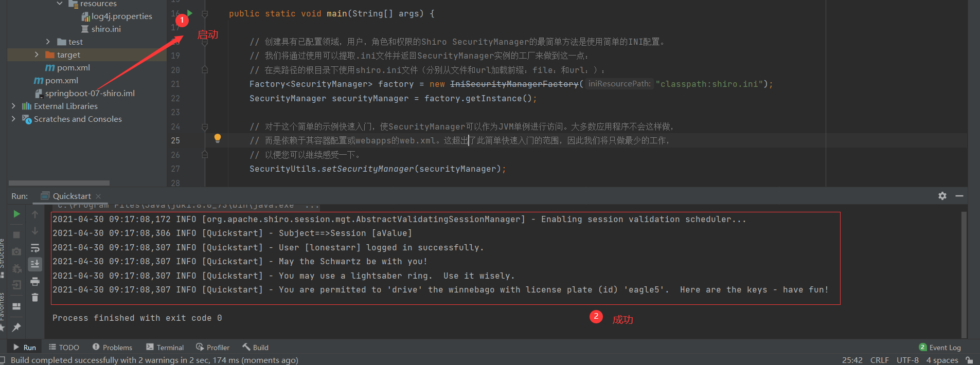Open Run panel settings gear
This screenshot has width=980, height=365.
coord(942,196)
